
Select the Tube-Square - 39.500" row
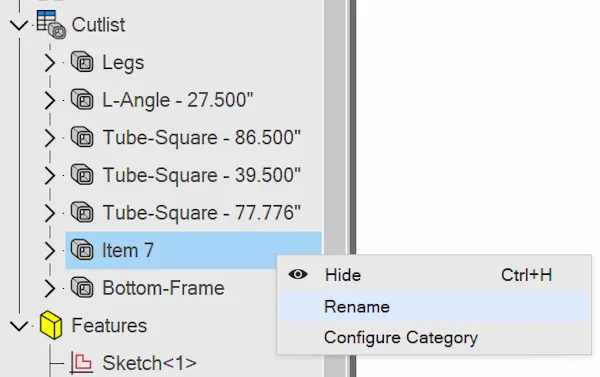point(202,175)
